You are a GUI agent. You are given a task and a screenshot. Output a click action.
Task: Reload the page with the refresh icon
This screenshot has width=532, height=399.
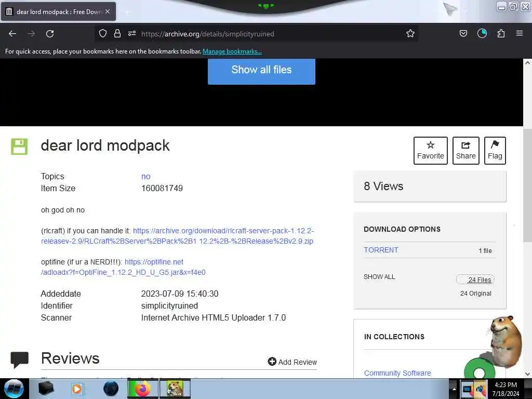pyautogui.click(x=50, y=34)
